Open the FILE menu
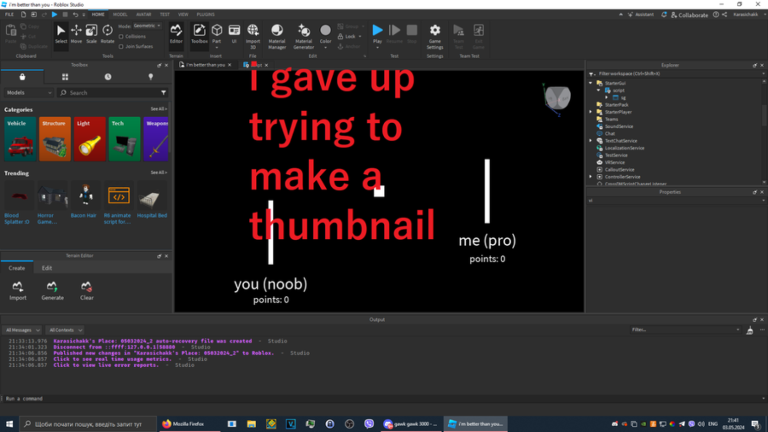The height and width of the screenshot is (432, 768). (x=9, y=15)
